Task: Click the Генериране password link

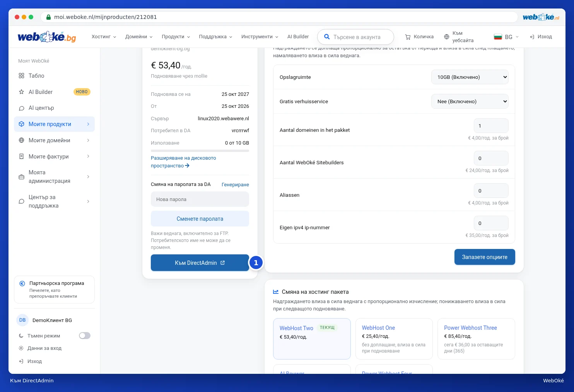Action: tap(235, 185)
